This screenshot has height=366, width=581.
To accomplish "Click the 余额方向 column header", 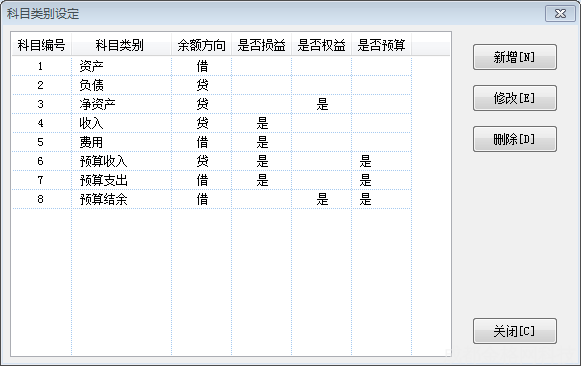I will click(202, 45).
